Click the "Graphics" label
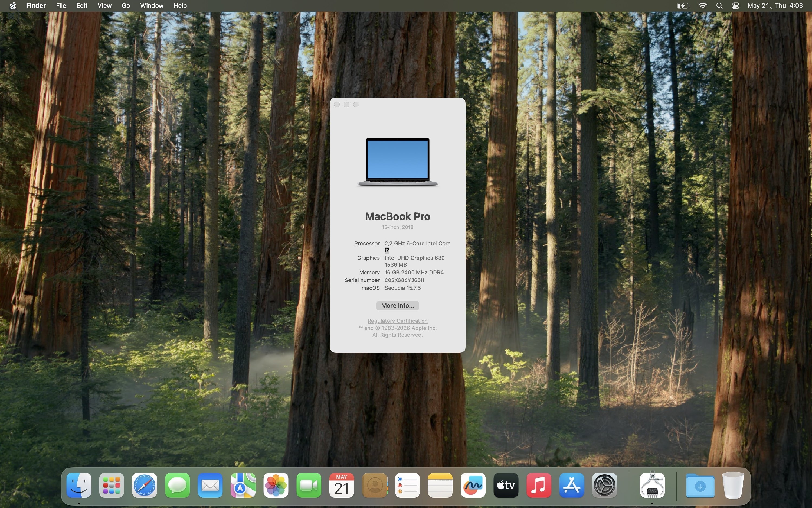 [x=368, y=258]
